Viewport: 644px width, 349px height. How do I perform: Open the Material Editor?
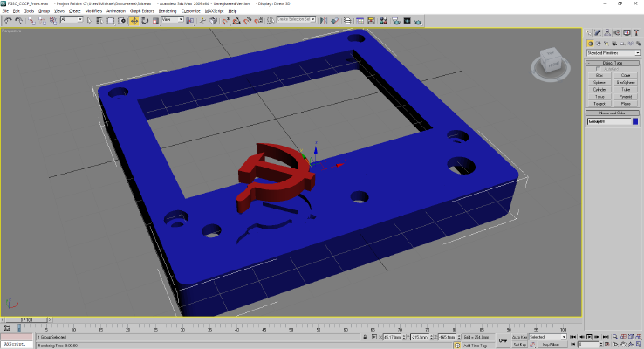pos(384,21)
